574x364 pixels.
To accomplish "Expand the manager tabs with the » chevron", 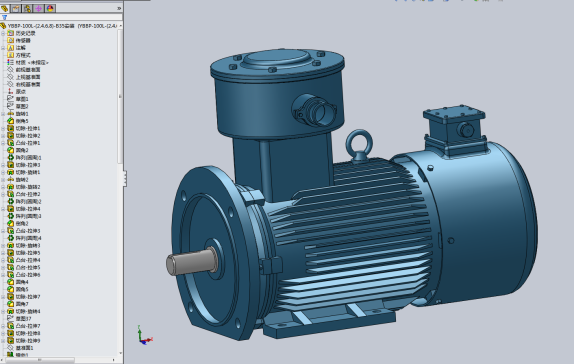I will click(x=119, y=8).
